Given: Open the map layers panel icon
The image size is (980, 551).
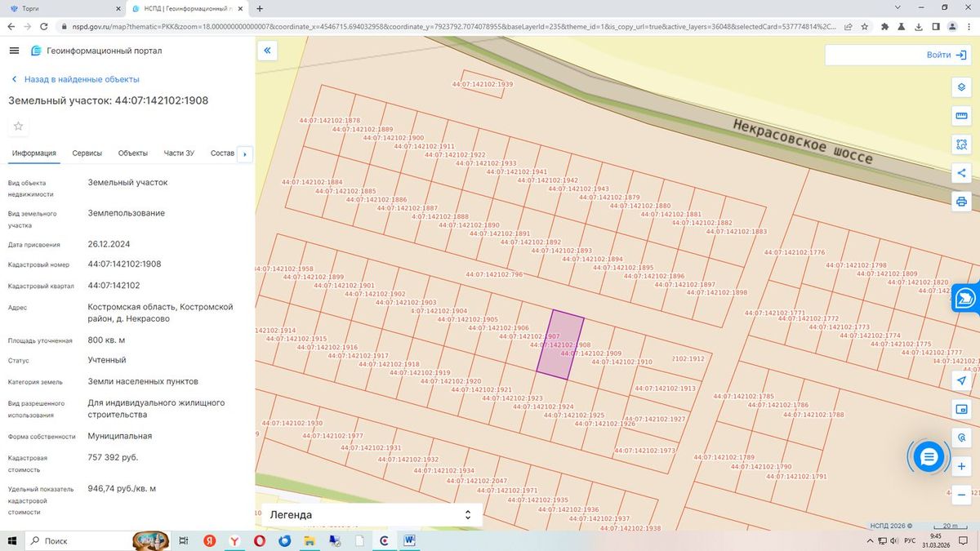Looking at the screenshot, I should [961, 87].
